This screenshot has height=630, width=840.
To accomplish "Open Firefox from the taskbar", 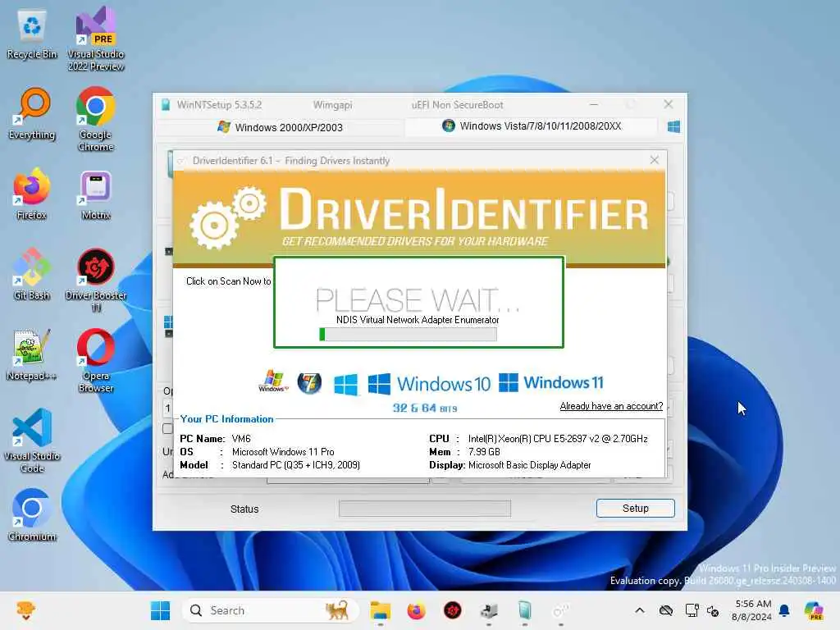I will [x=416, y=610].
